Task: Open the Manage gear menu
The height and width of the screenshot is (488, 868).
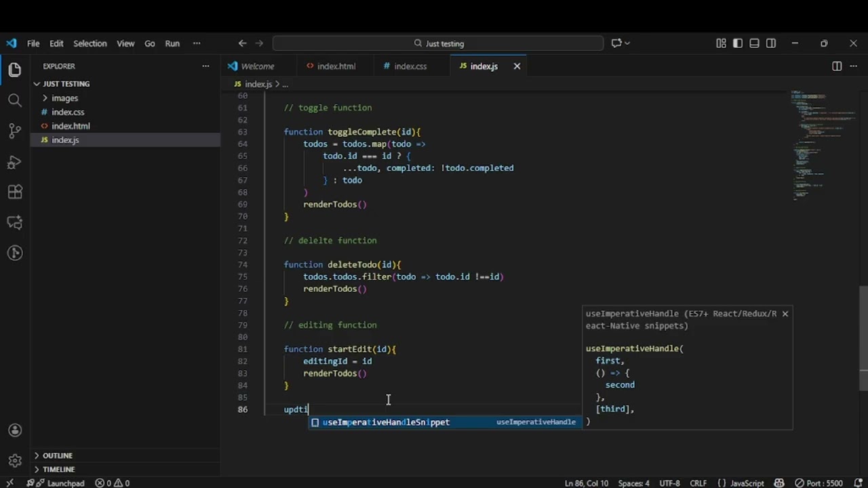Action: tap(15, 460)
